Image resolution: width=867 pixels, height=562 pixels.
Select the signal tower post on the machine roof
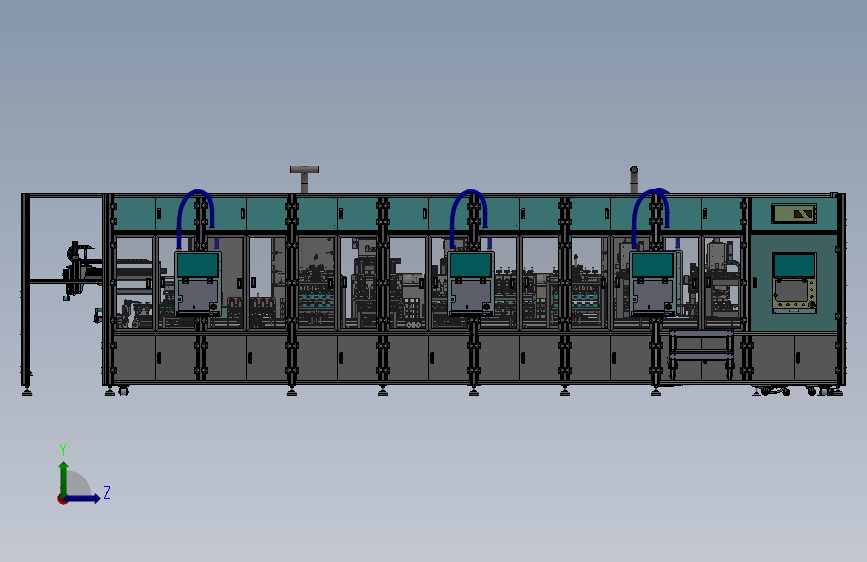pyautogui.click(x=634, y=180)
